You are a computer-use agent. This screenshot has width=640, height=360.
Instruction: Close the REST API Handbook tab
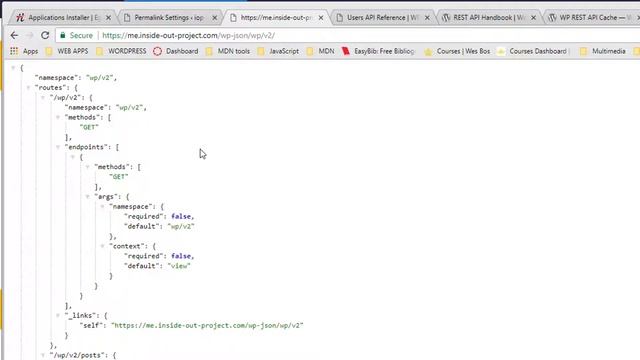tap(533, 18)
